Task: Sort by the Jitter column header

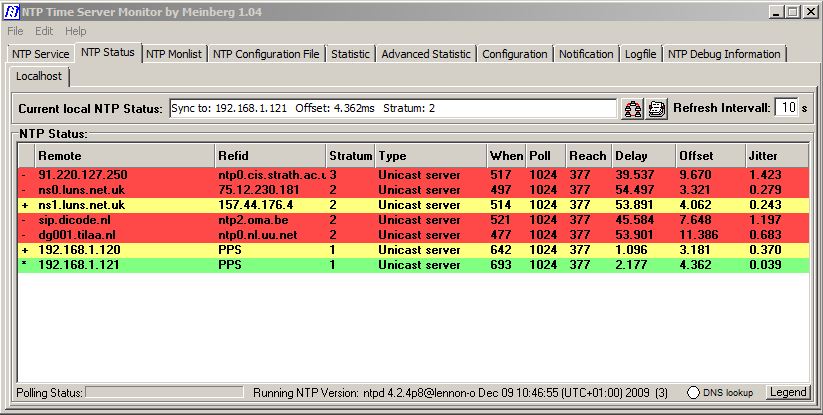Action: [777, 156]
